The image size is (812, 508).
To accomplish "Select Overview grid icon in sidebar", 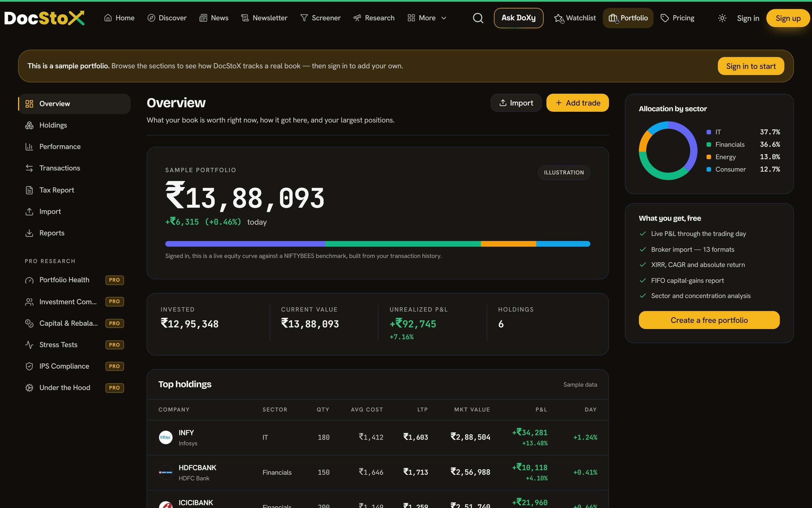I will coord(29,104).
